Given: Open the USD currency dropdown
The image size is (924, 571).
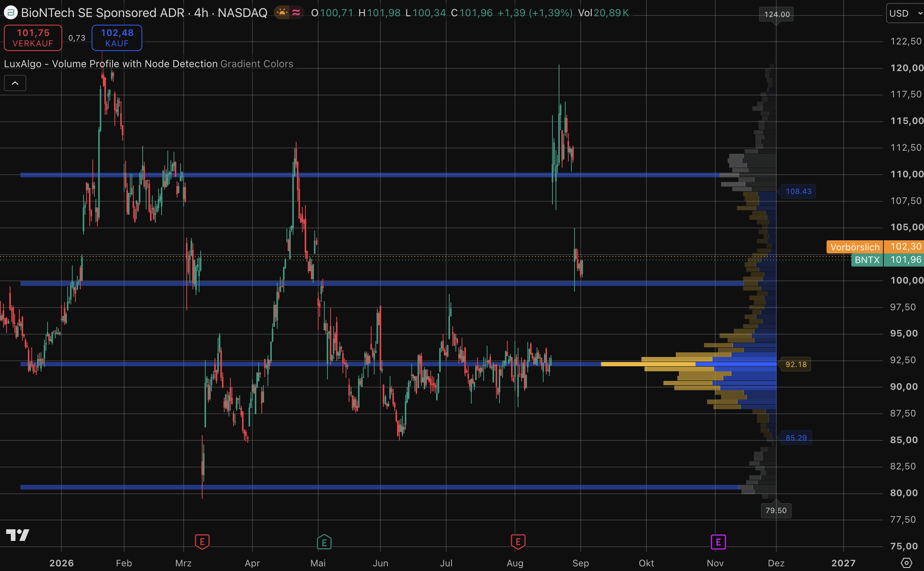Looking at the screenshot, I should point(905,13).
